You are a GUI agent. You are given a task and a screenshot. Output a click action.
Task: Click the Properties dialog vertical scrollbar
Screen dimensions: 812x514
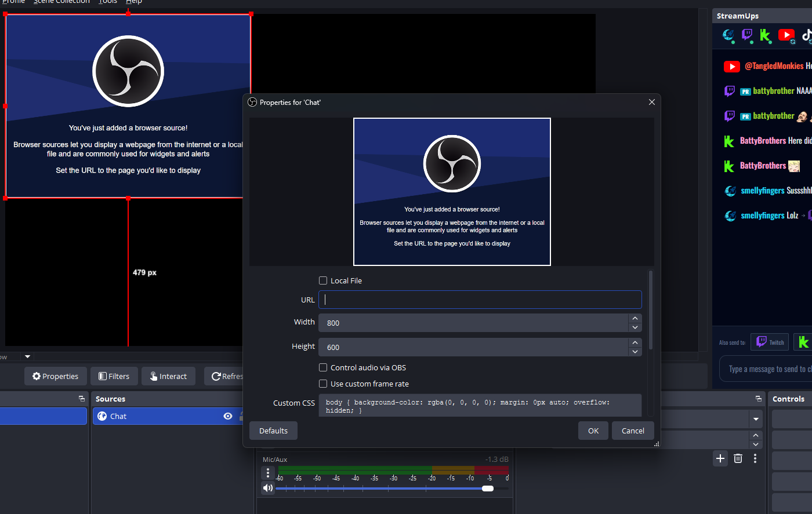pyautogui.click(x=651, y=310)
